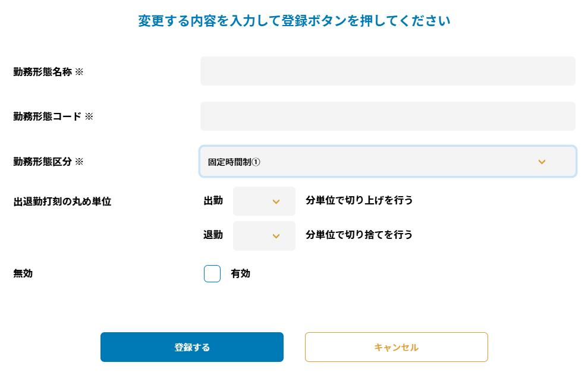The width and height of the screenshot is (588, 375).
Task: Click the 退勤 label beside dropdown
Action: (213, 235)
